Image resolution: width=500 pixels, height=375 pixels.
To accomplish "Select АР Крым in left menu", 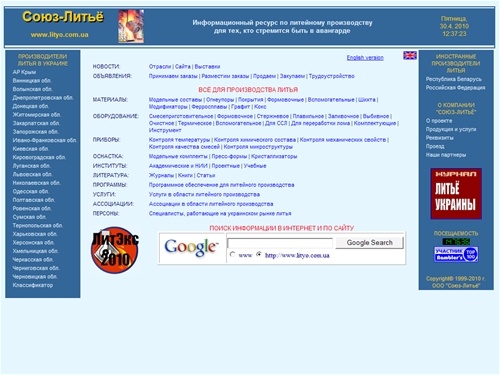I will pyautogui.click(x=24, y=72).
